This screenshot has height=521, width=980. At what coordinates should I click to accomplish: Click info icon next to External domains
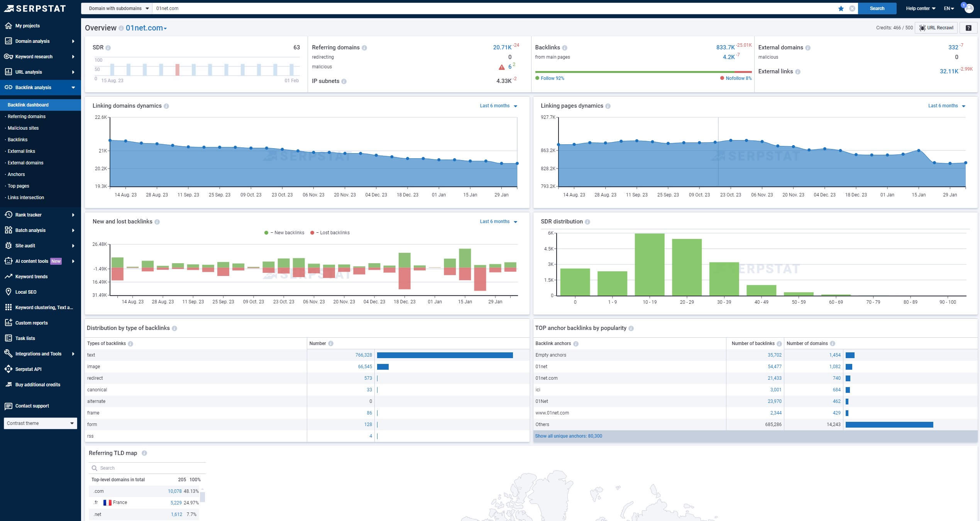pos(808,48)
